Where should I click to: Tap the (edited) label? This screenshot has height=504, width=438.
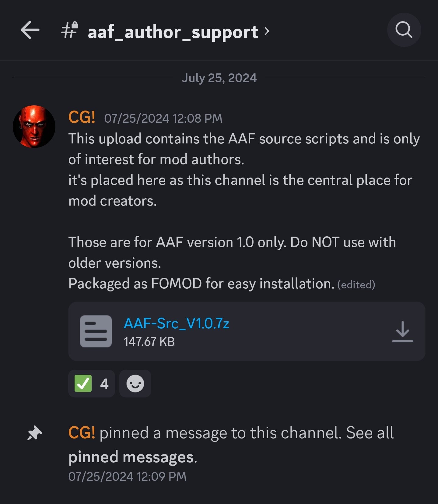click(356, 285)
